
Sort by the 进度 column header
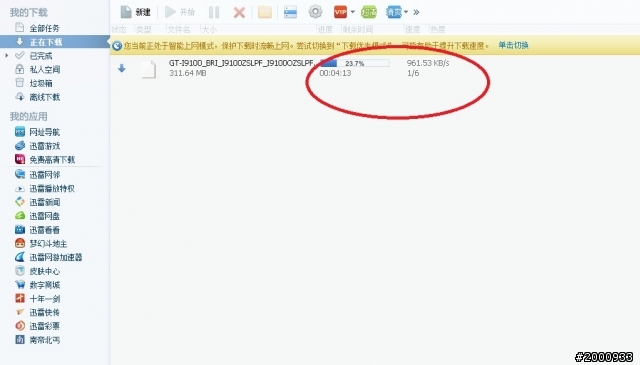[x=325, y=30]
